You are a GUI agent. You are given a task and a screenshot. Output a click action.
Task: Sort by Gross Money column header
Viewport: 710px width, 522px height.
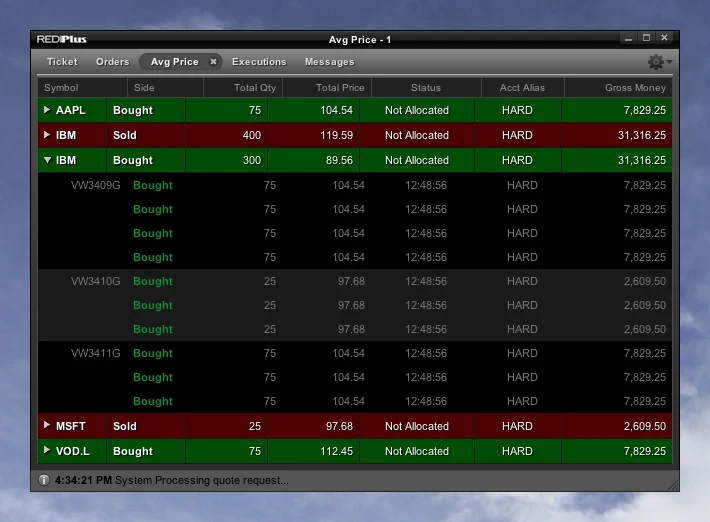point(619,88)
